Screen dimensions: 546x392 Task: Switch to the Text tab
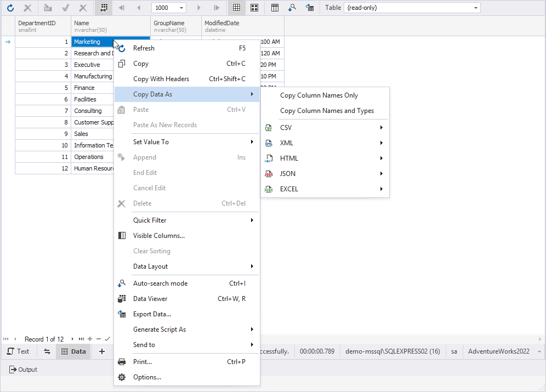tap(18, 351)
